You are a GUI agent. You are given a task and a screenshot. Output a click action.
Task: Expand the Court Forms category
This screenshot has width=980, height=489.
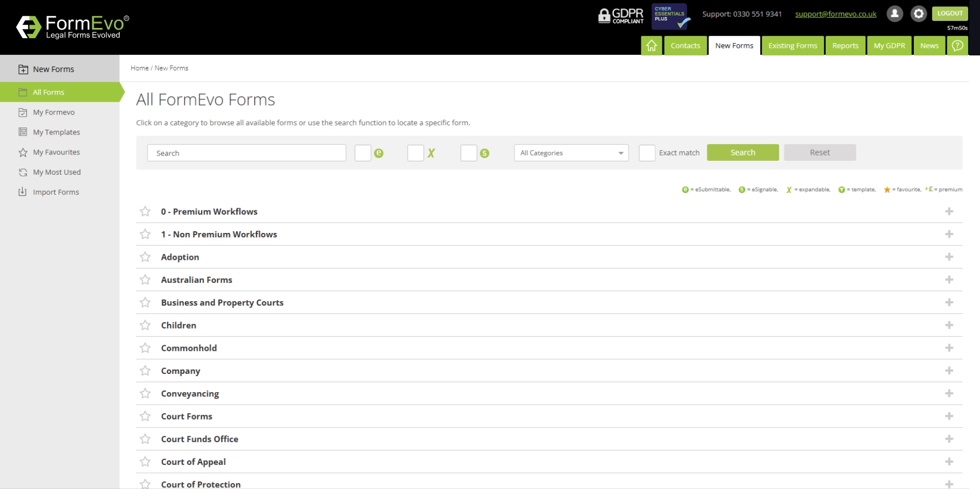point(949,416)
